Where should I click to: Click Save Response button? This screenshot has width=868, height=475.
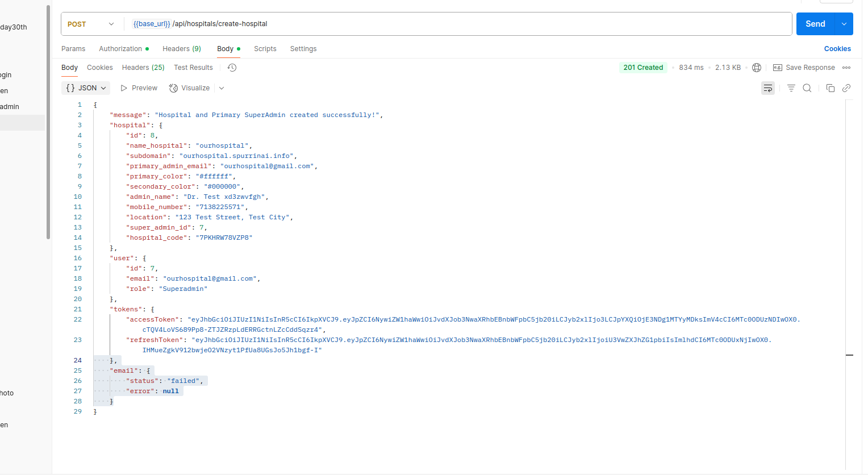click(804, 68)
